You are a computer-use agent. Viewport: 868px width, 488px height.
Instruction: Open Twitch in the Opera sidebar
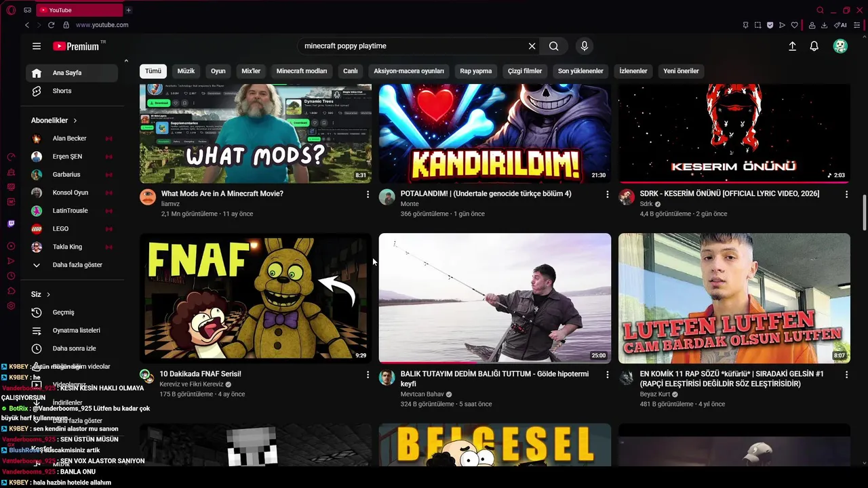(x=11, y=224)
